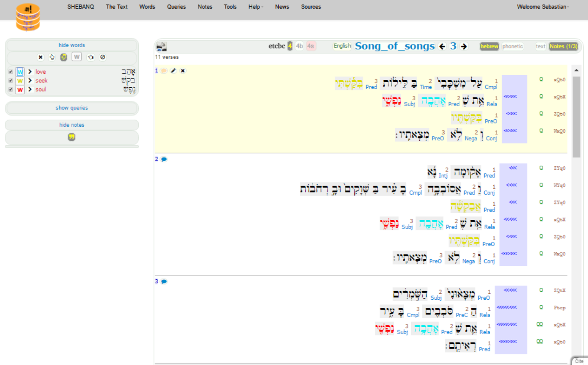Screen dimensions: 588x365
Task: Click the SHEBANQ database logo
Action: pyautogui.click(x=28, y=17)
